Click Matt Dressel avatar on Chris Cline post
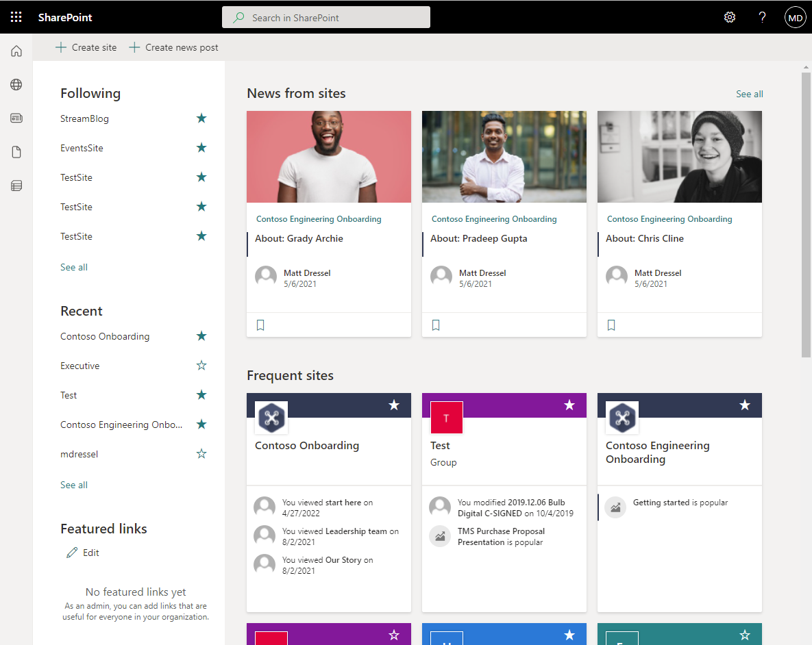 click(617, 277)
